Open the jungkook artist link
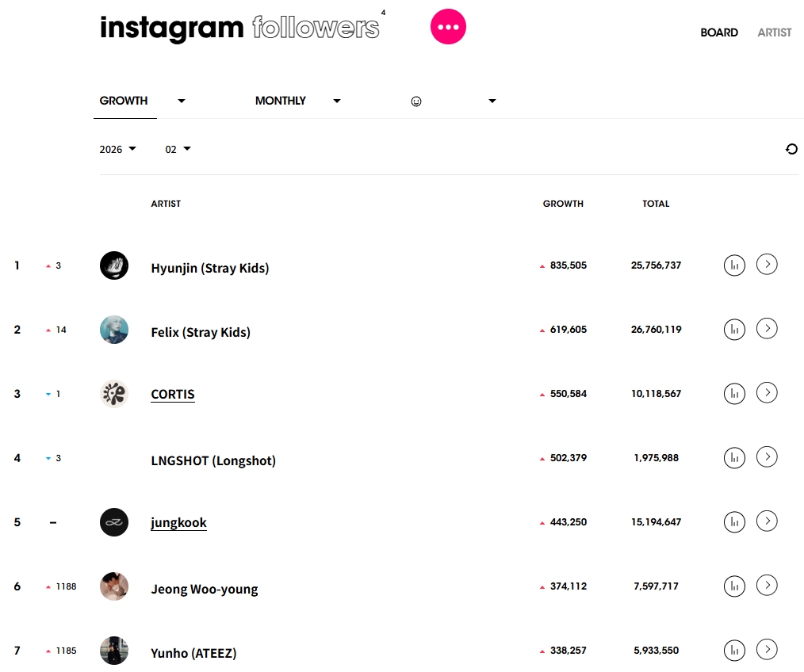 pyautogui.click(x=178, y=522)
